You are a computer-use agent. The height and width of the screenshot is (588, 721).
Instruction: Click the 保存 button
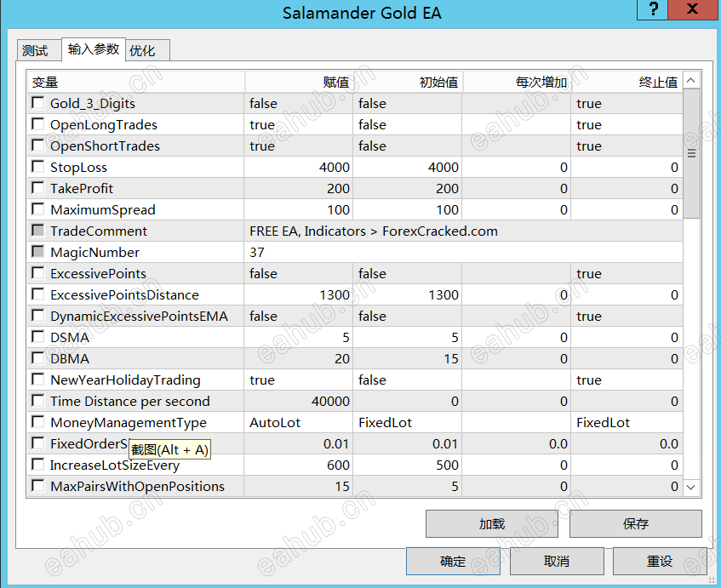636,523
